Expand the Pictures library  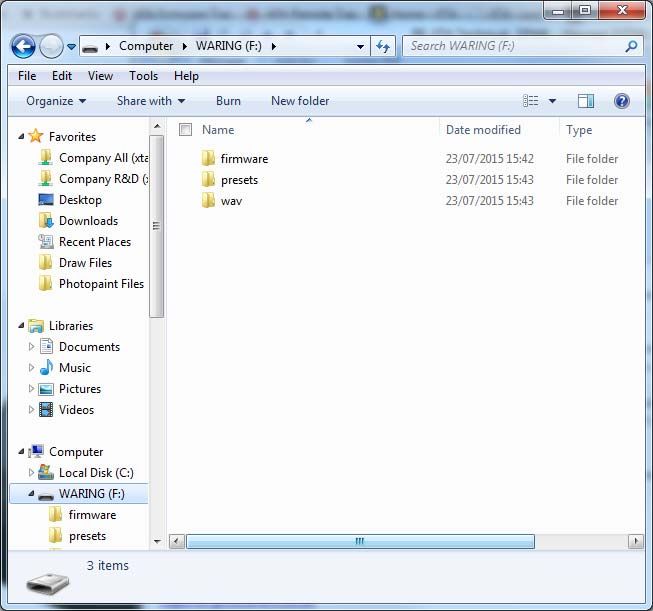coord(31,389)
